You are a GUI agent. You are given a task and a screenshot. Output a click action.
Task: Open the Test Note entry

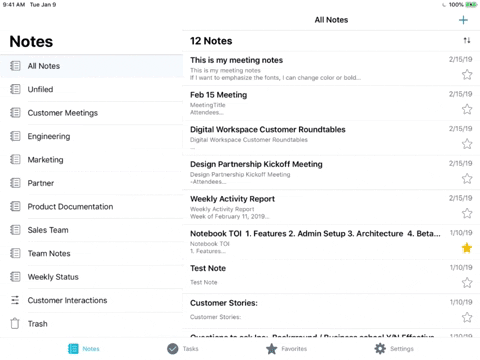tap(331, 276)
